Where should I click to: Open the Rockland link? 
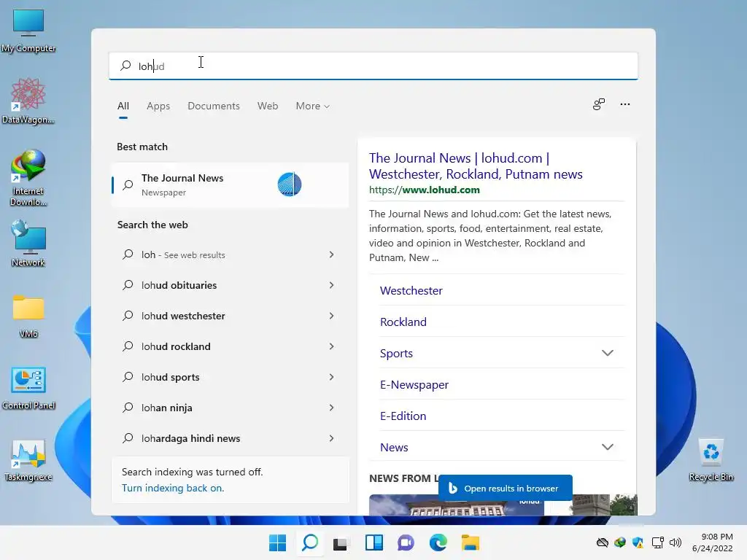(403, 322)
